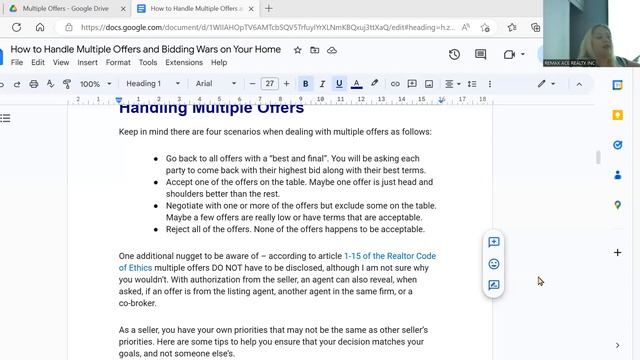Insert an image from toolbar
This screenshot has height=360, width=640.
tap(429, 84)
